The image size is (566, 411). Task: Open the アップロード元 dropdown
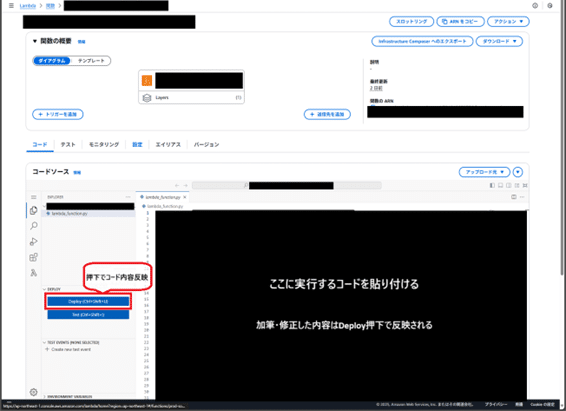tap(484, 172)
